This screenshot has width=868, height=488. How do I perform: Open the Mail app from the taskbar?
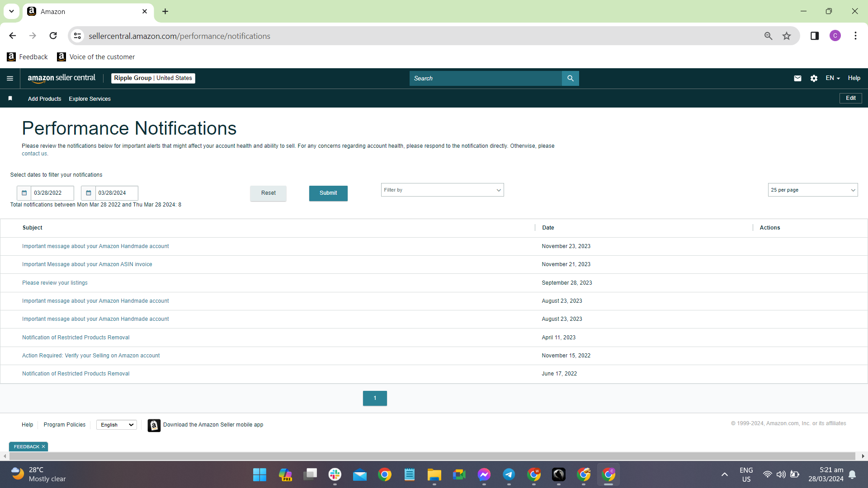360,474
